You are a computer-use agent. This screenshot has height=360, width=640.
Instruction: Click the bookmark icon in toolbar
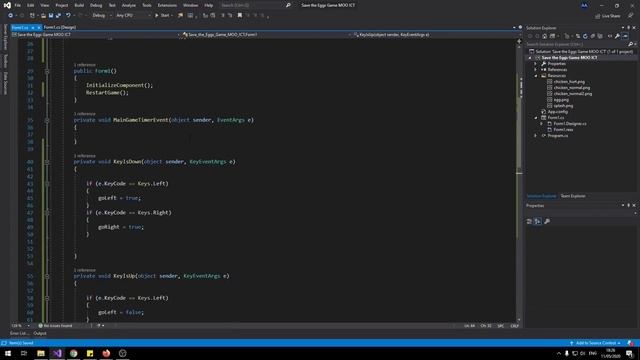tap(240, 16)
